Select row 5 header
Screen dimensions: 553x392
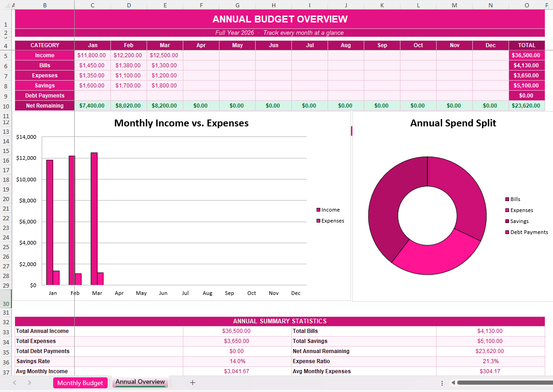tap(6, 55)
